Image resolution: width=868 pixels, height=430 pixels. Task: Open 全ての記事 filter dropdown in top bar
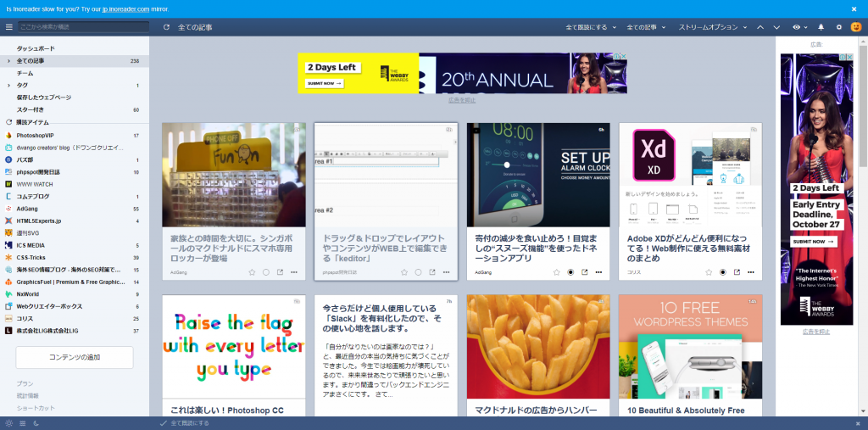[x=646, y=27]
